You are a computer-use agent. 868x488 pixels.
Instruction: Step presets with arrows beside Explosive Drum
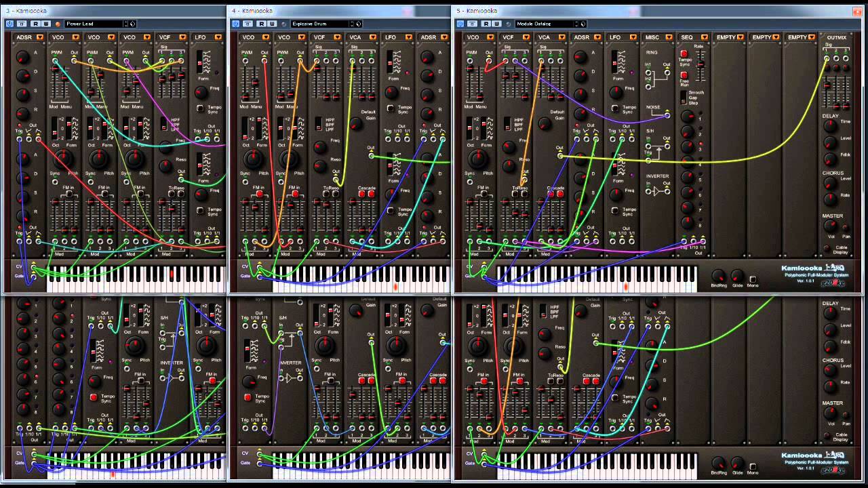coord(351,24)
